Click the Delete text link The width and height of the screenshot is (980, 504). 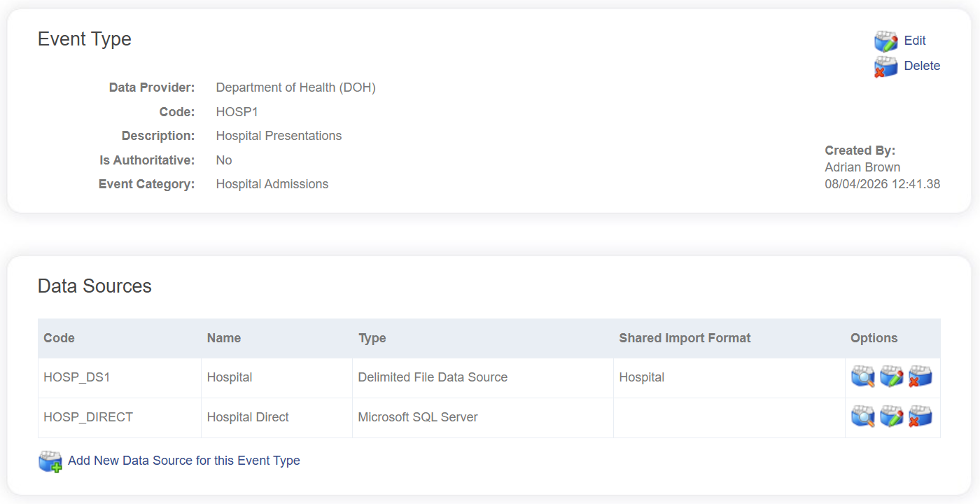[x=922, y=66]
